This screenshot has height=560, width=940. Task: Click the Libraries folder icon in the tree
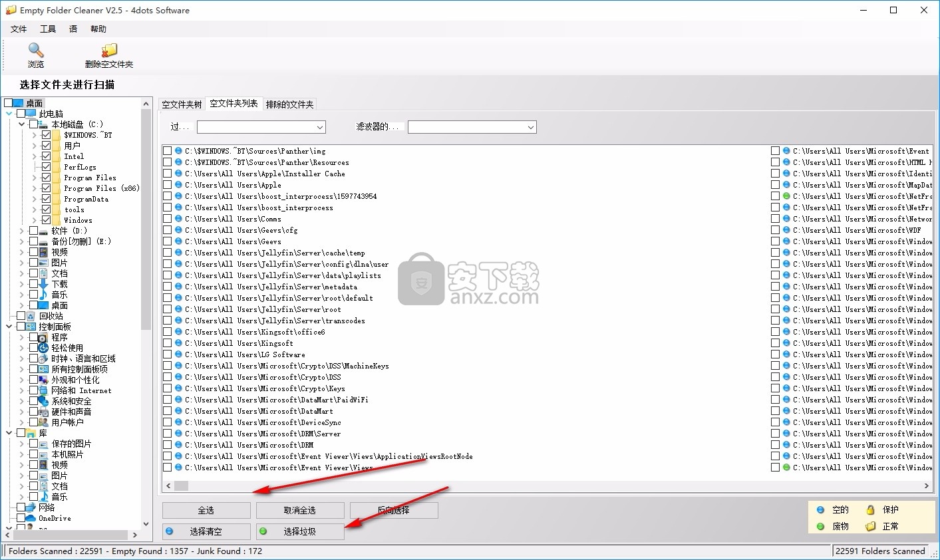click(x=31, y=433)
